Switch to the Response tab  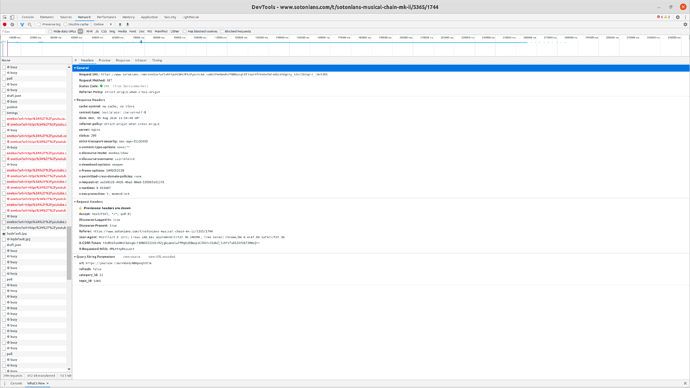point(123,60)
